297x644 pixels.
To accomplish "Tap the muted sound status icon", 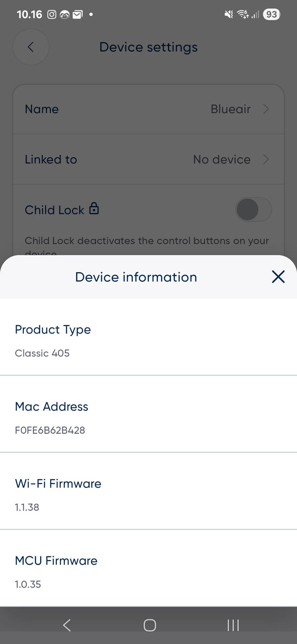I will pyautogui.click(x=229, y=14).
